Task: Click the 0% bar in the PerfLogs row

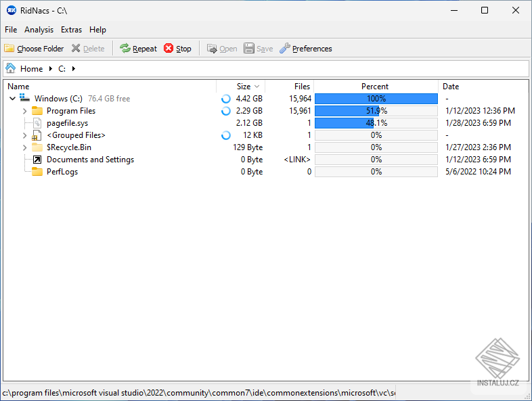Action: tap(376, 172)
